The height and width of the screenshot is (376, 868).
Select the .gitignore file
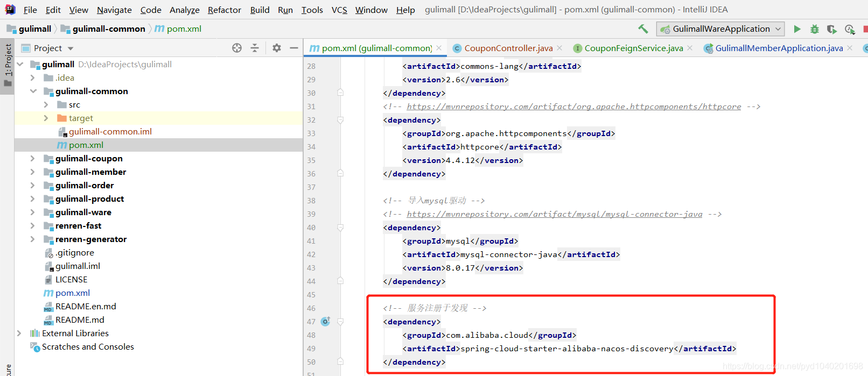click(75, 252)
